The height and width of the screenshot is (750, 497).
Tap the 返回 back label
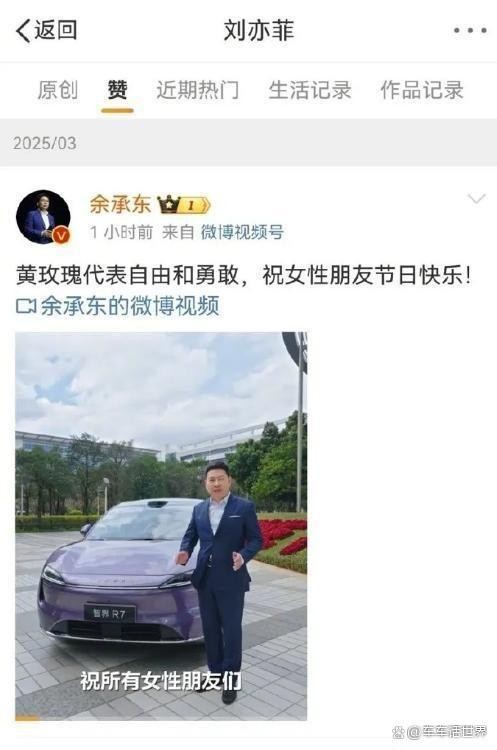point(55,30)
